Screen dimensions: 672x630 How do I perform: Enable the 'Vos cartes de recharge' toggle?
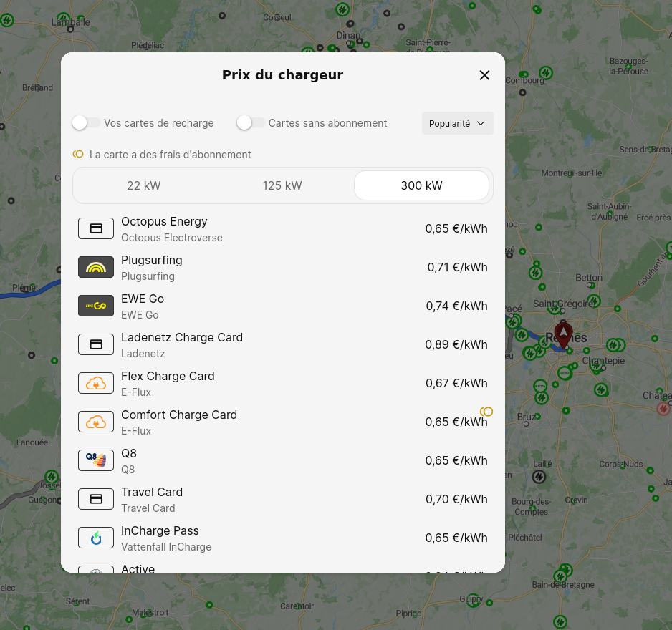86,123
